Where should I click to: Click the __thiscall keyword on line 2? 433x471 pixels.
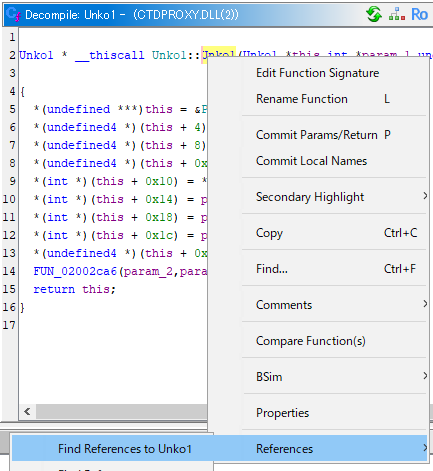(110, 55)
